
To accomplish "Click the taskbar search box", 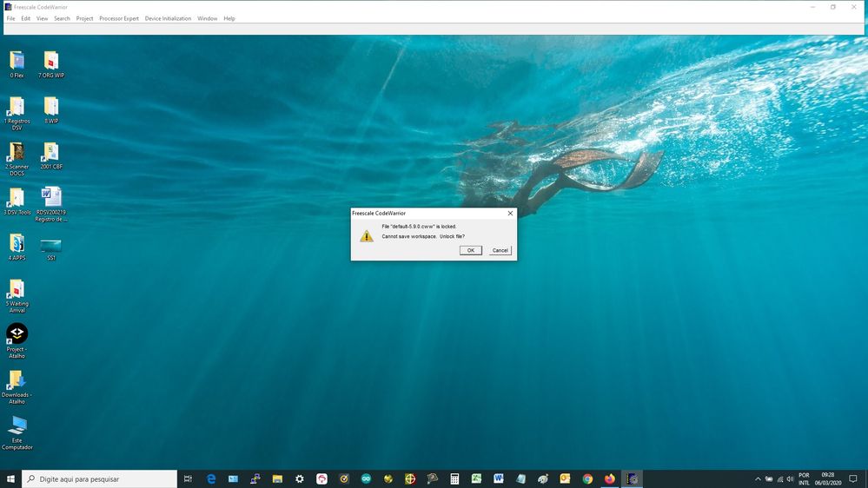I will click(100, 478).
